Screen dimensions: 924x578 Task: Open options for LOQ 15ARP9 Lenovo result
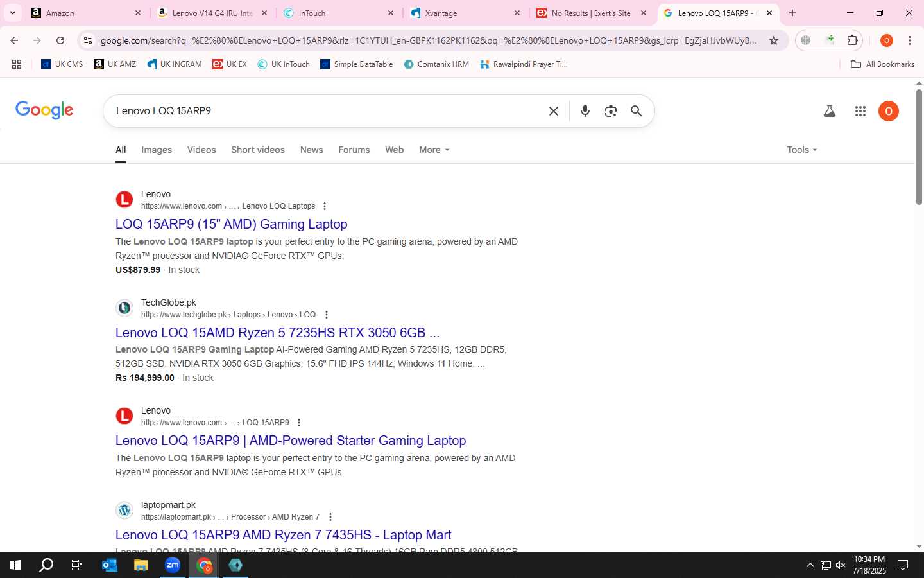299,423
